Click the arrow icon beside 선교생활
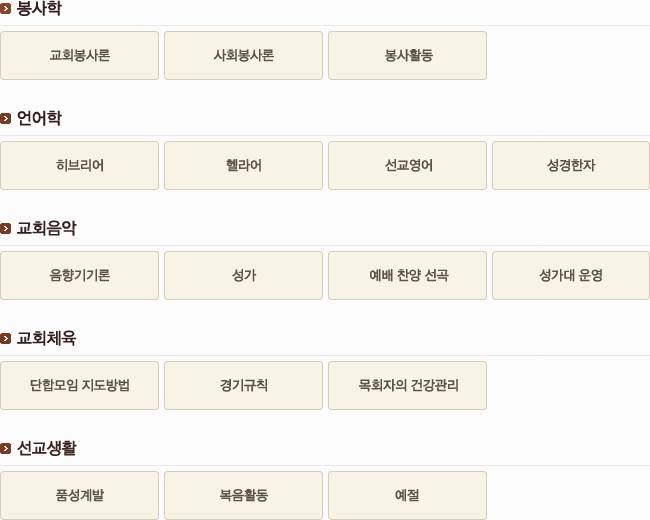The width and height of the screenshot is (650, 520). [5, 449]
